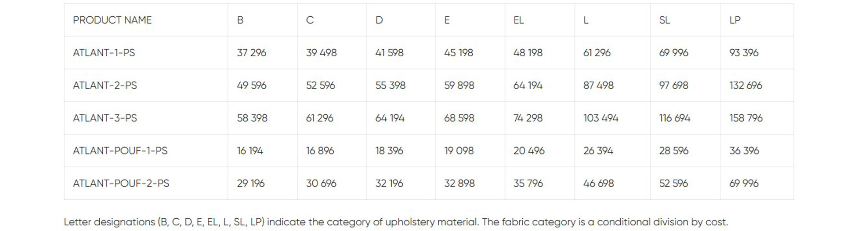The image size is (868, 231).
Task: Click price 132 696 in ATLANT-2-PS row
Action: (x=745, y=85)
